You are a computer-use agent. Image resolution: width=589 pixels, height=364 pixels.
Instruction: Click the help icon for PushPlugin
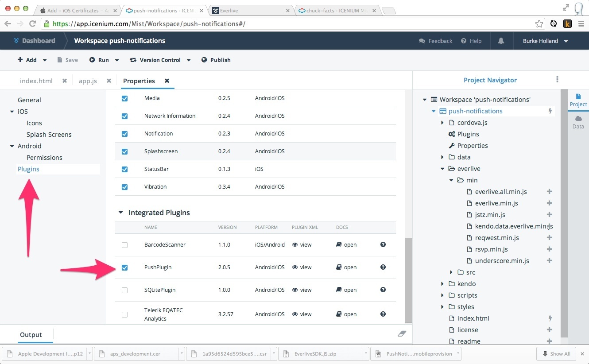(383, 267)
